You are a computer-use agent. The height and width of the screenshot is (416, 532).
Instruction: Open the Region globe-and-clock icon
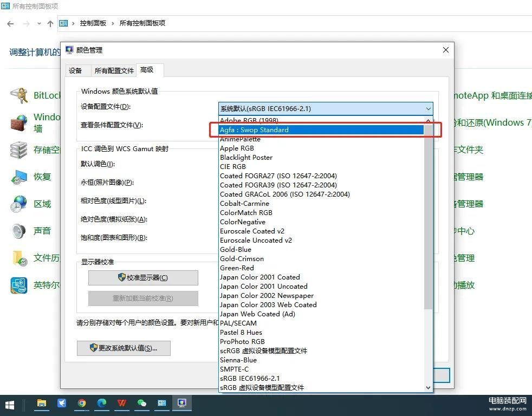pos(19,204)
